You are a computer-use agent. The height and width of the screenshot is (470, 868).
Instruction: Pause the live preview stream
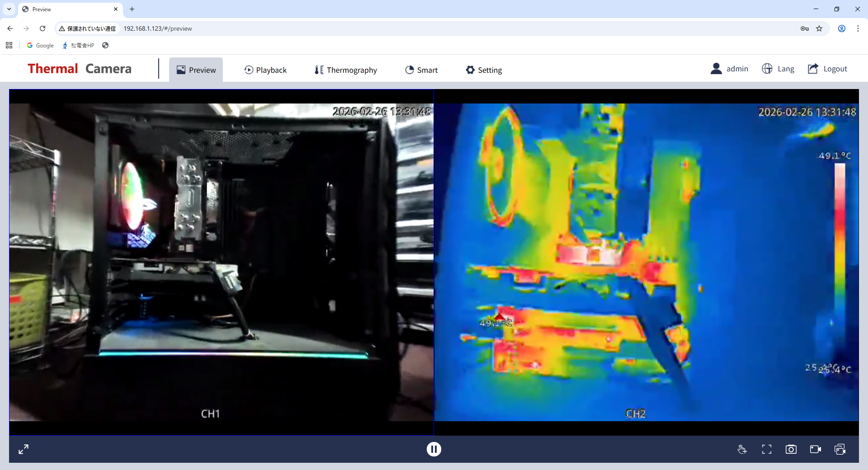coord(434,449)
